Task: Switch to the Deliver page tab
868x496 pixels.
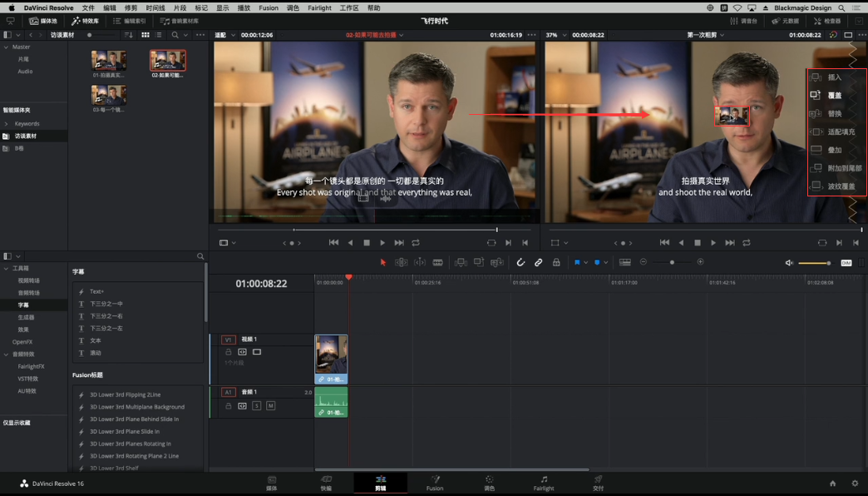Action: [599, 483]
